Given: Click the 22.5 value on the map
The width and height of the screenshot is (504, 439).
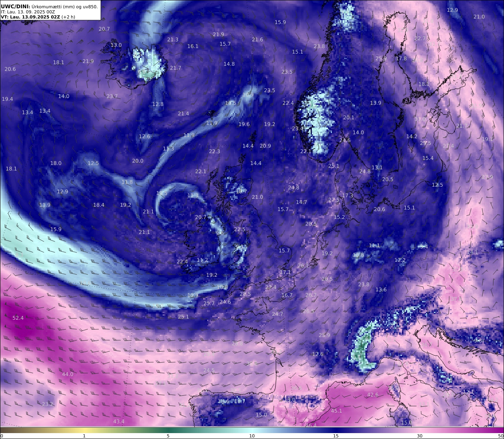Looking at the screenshot, I should (239, 229).
